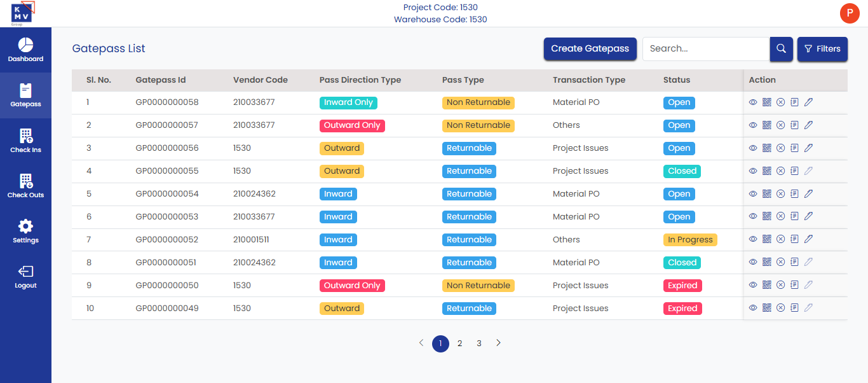Image resolution: width=868 pixels, height=383 pixels.
Task: Go to previous page using left chevron
Action: [421, 344]
